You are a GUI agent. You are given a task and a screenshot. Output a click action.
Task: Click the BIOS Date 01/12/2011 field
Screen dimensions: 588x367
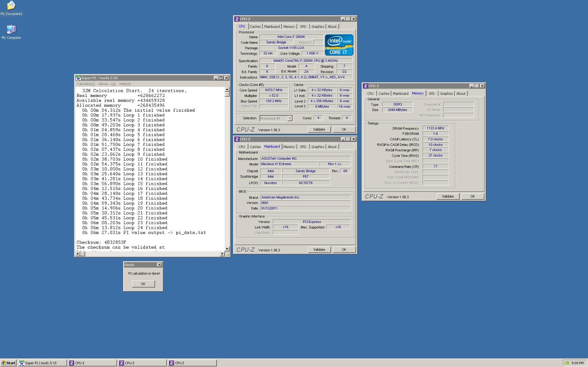click(x=305, y=208)
